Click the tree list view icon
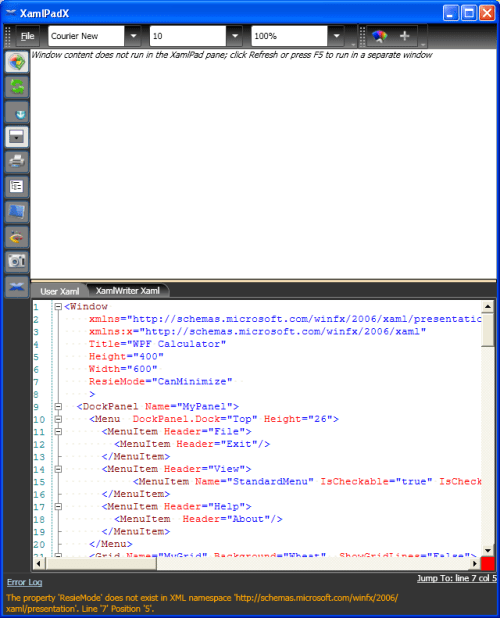The image size is (500, 618). [17, 186]
